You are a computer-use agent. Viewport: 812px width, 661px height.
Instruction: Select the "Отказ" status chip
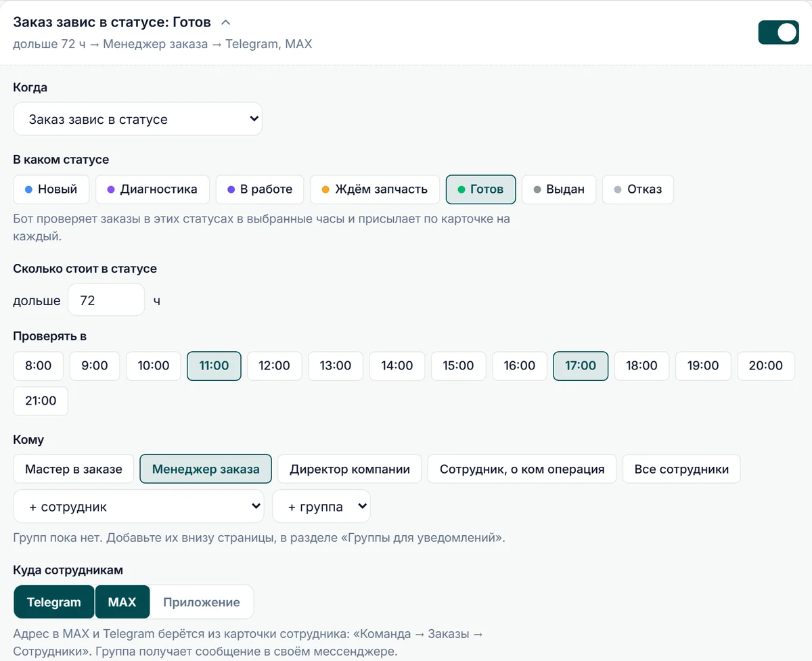(x=637, y=189)
